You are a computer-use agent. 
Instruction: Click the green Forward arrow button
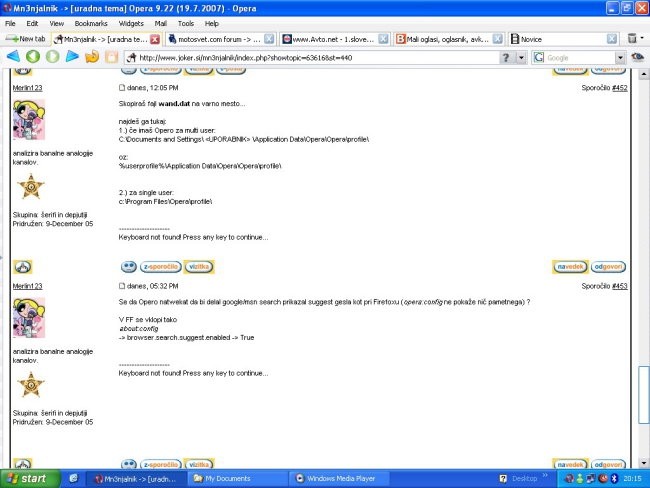coord(52,57)
